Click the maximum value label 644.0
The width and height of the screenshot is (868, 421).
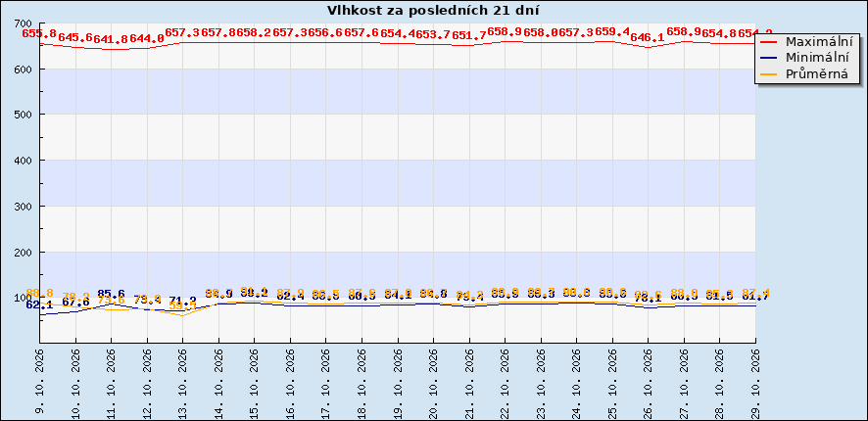147,38
